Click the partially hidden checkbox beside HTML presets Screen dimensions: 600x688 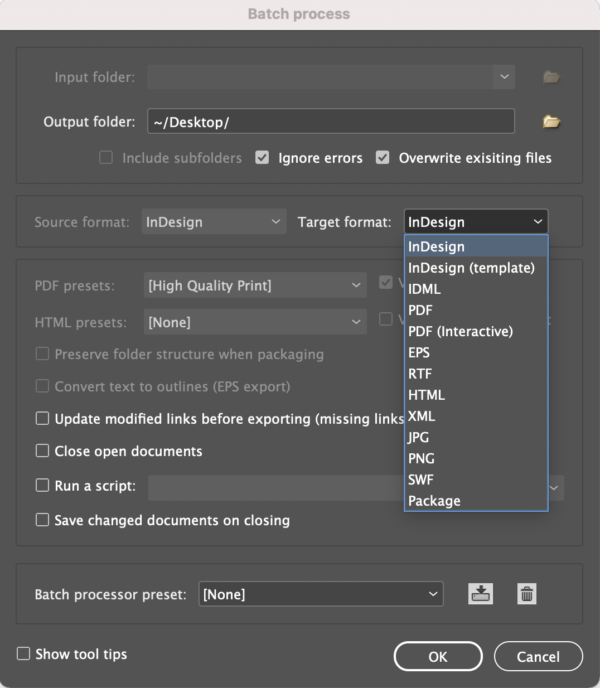(x=385, y=319)
